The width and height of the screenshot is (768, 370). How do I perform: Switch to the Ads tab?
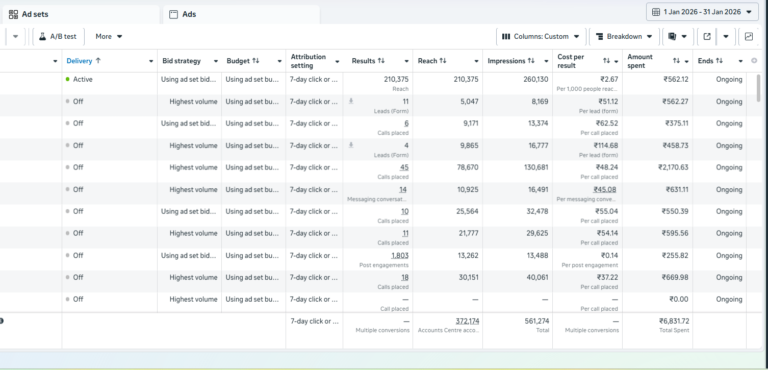click(241, 14)
